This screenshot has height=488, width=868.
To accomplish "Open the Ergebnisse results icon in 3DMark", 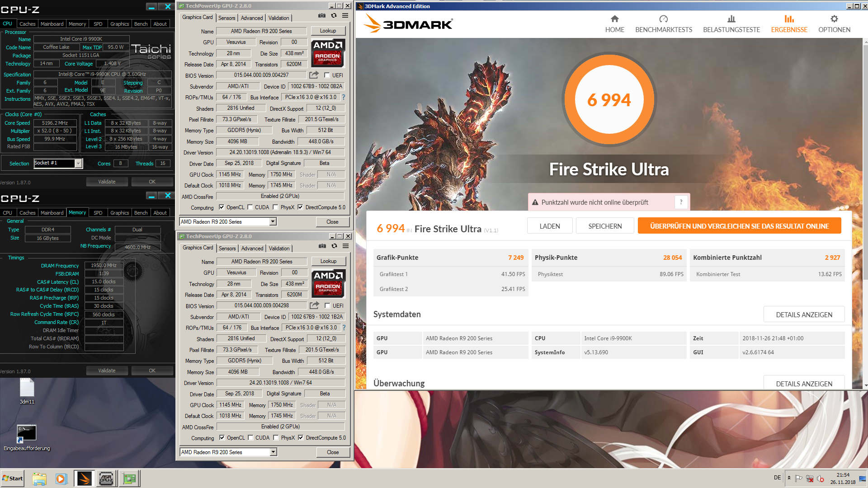I will click(x=789, y=19).
